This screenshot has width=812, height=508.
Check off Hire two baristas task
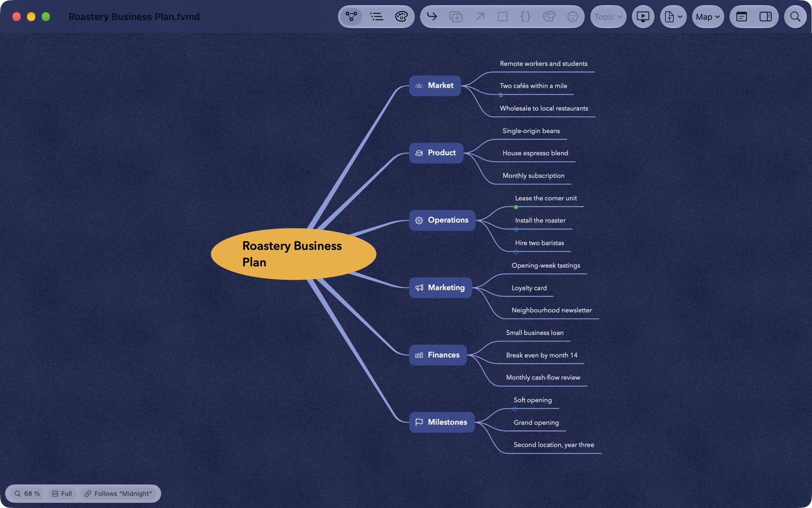[516, 252]
